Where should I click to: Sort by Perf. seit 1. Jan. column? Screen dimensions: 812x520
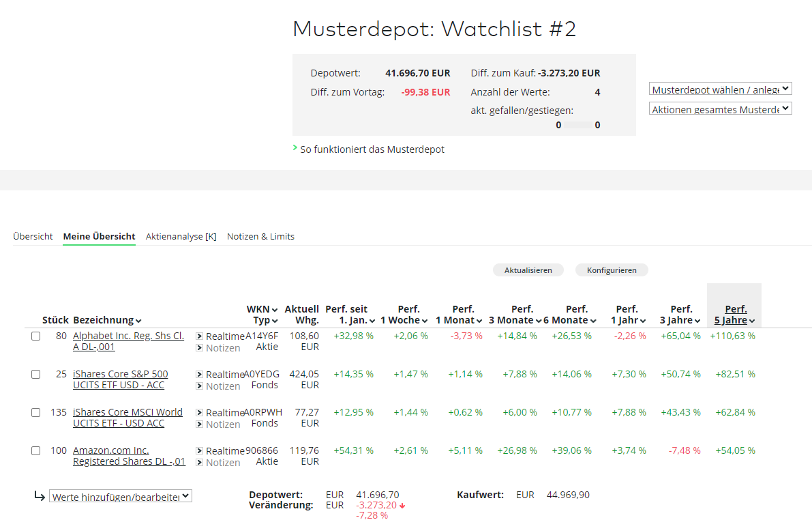[x=350, y=315]
